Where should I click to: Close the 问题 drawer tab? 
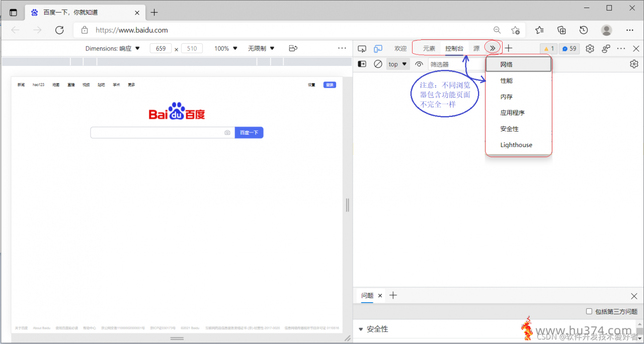pyautogui.click(x=380, y=296)
